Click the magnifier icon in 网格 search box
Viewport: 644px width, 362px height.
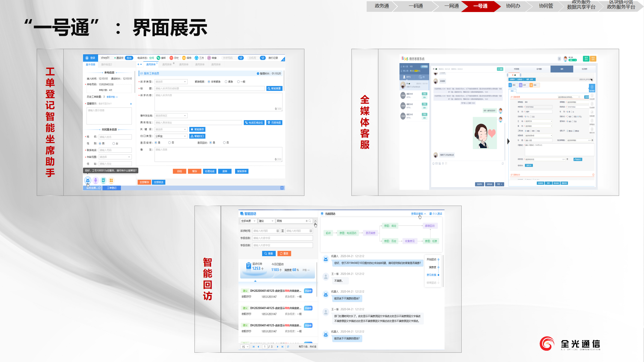[310, 221]
